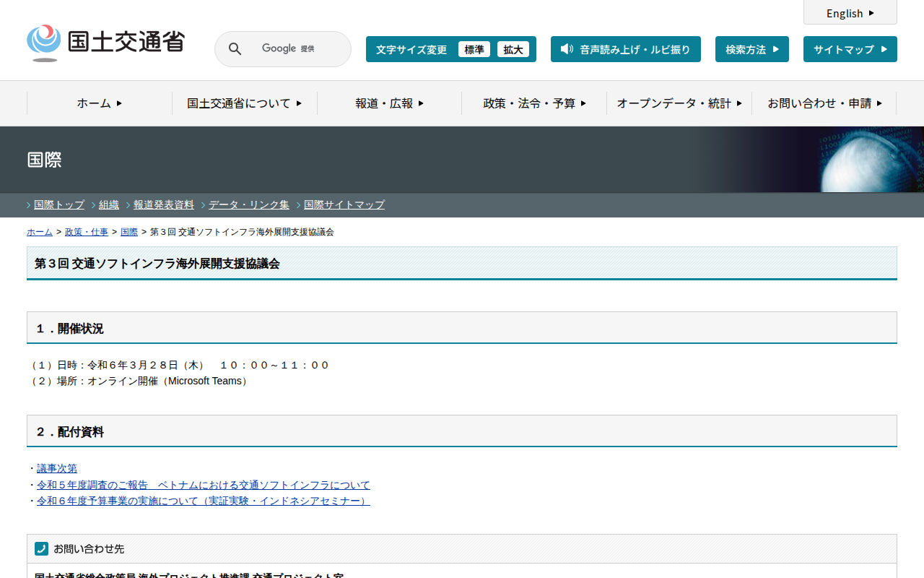This screenshot has height=578, width=924.
Task: Open the オープンデータ・統計 menu
Action: 679,103
